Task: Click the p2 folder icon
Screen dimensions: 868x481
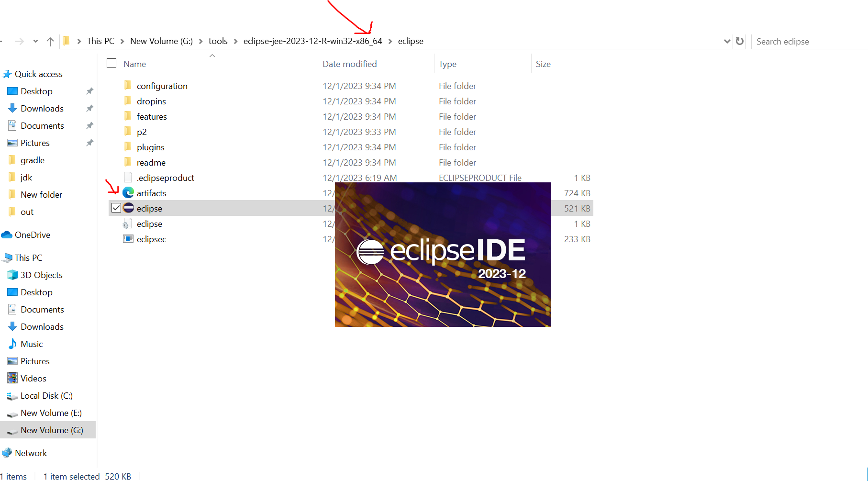Action: [x=128, y=132]
